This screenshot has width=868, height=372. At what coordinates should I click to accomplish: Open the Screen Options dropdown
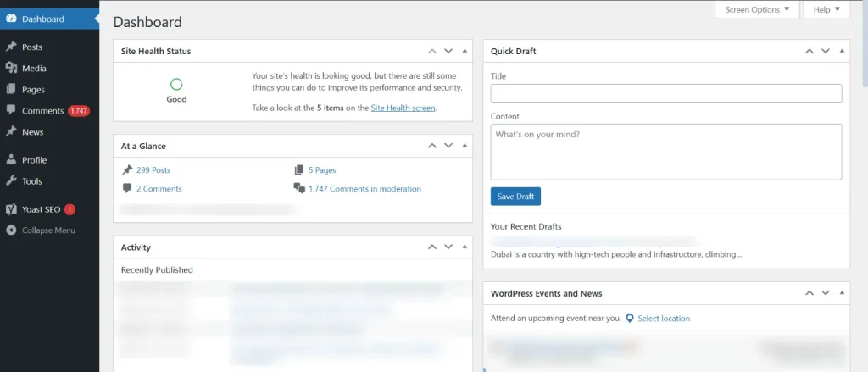coord(757,10)
